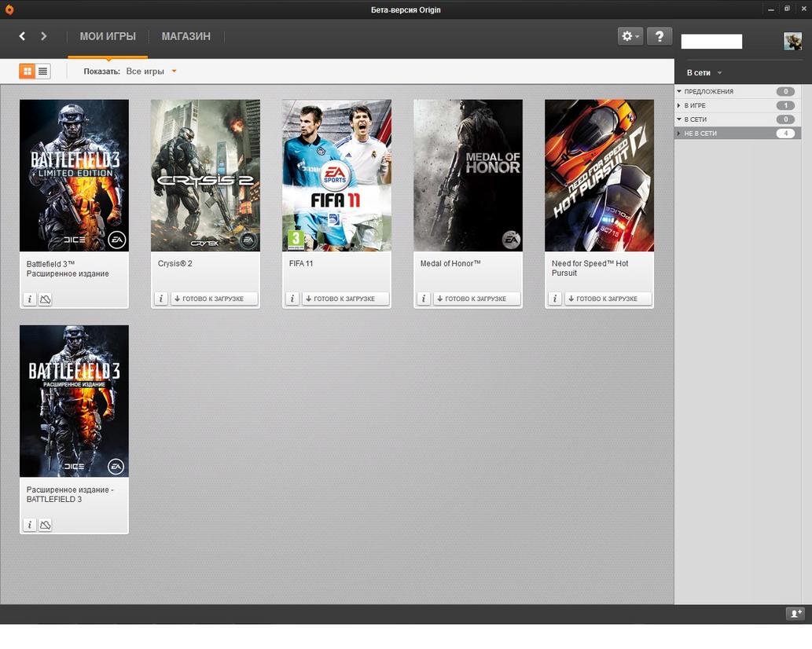Open the В сети status dropdown
The image size is (812, 649).
click(704, 73)
